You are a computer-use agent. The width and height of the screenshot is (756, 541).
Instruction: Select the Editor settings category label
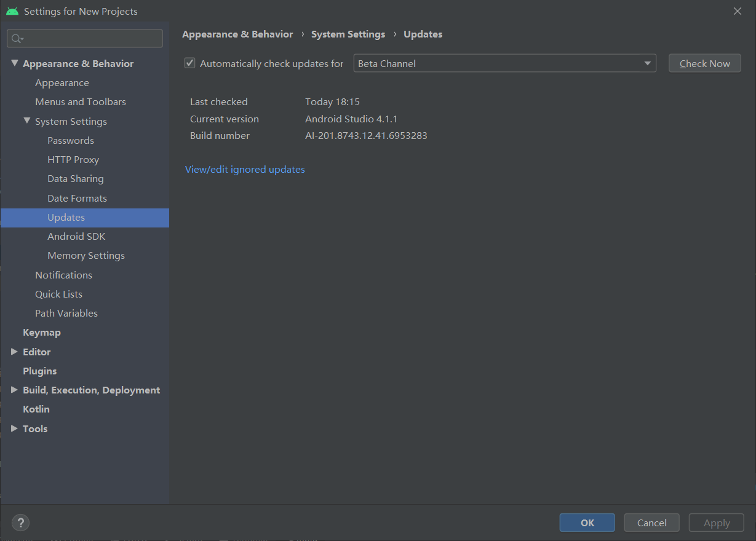point(37,352)
